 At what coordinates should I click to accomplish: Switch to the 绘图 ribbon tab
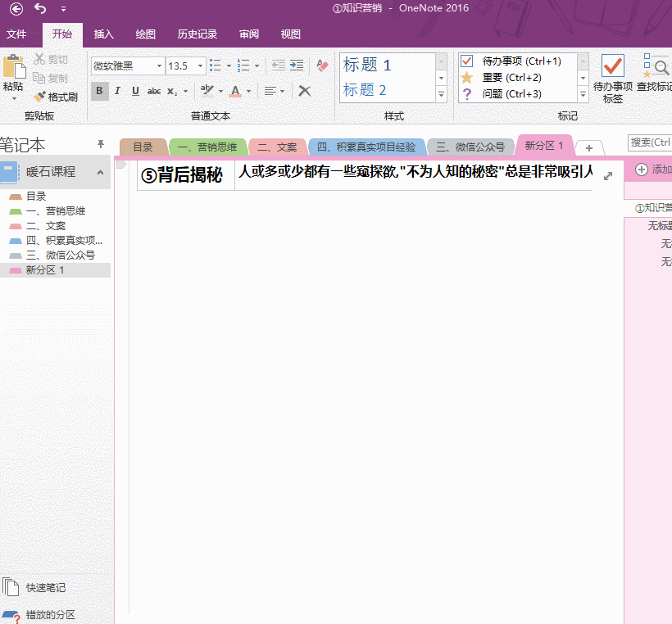click(x=145, y=34)
